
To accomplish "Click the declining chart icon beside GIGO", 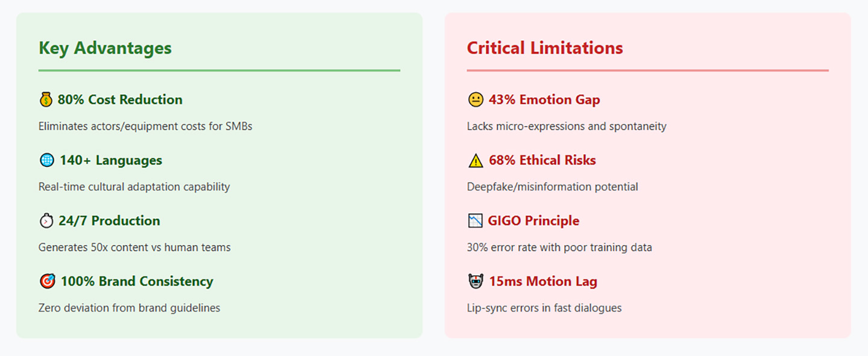I will (x=475, y=220).
